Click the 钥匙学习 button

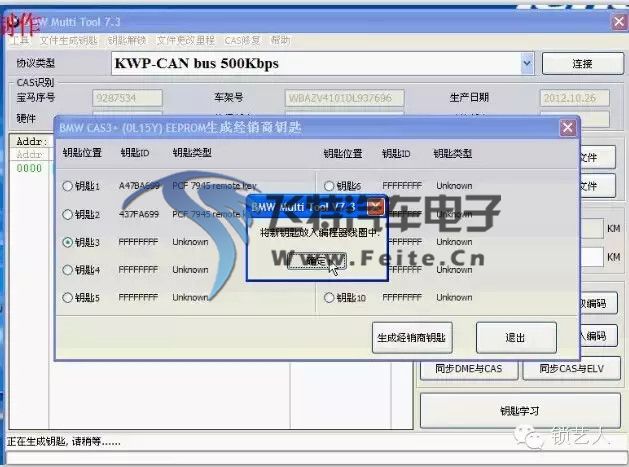(520, 411)
